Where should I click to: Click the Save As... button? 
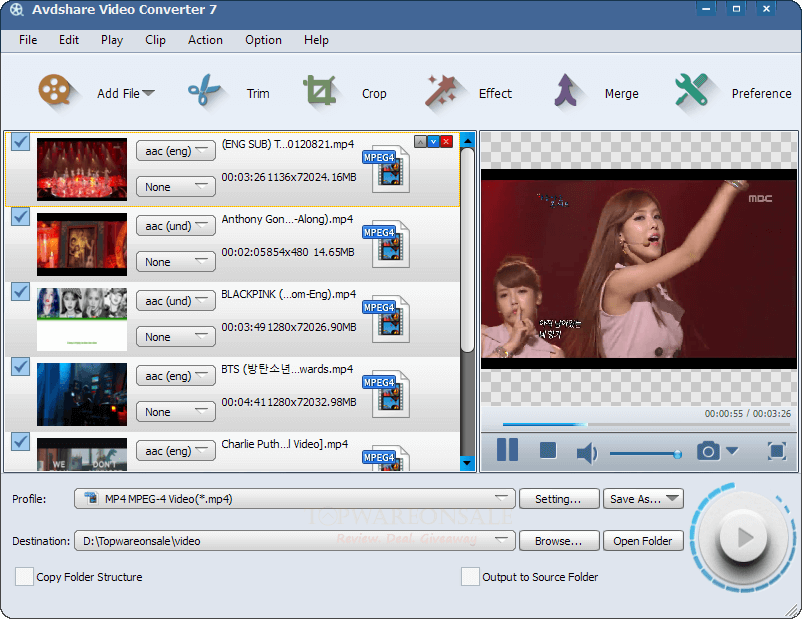tap(643, 499)
